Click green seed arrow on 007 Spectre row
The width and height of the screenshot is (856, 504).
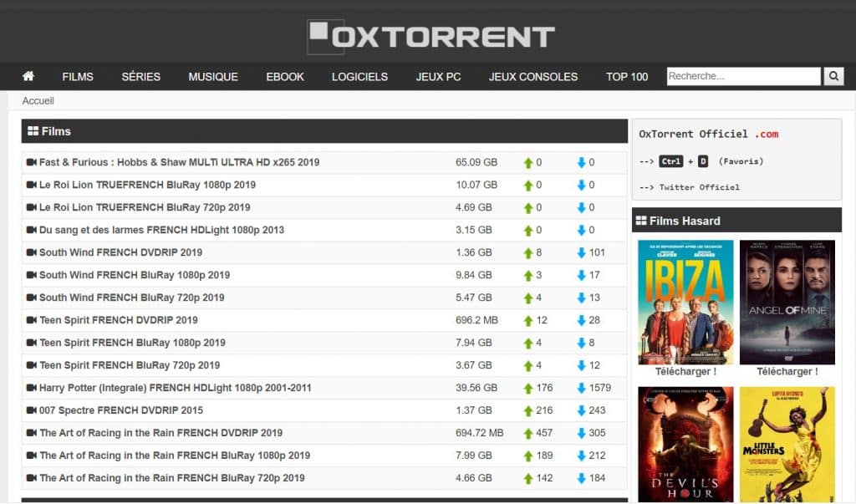[x=528, y=410]
